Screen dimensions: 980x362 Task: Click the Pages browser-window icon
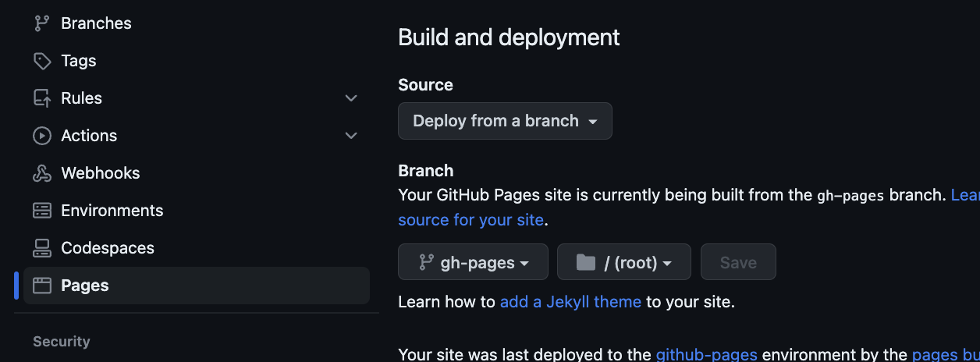pyautogui.click(x=41, y=286)
